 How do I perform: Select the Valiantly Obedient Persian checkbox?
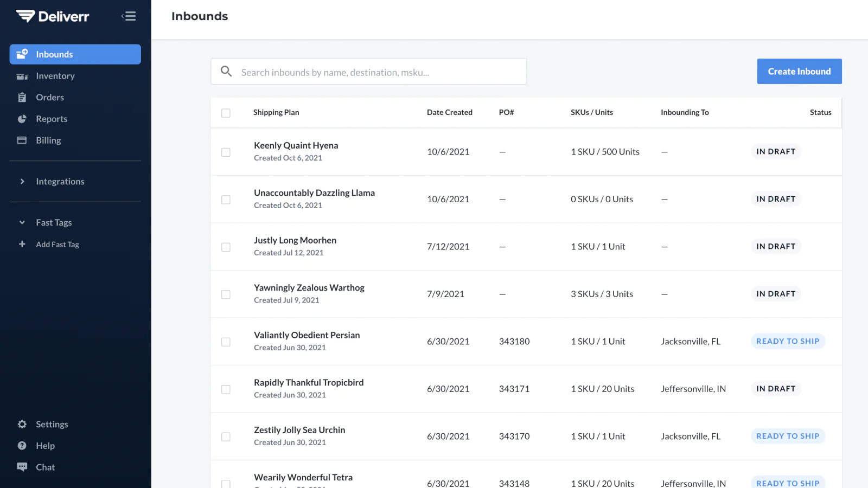226,342
